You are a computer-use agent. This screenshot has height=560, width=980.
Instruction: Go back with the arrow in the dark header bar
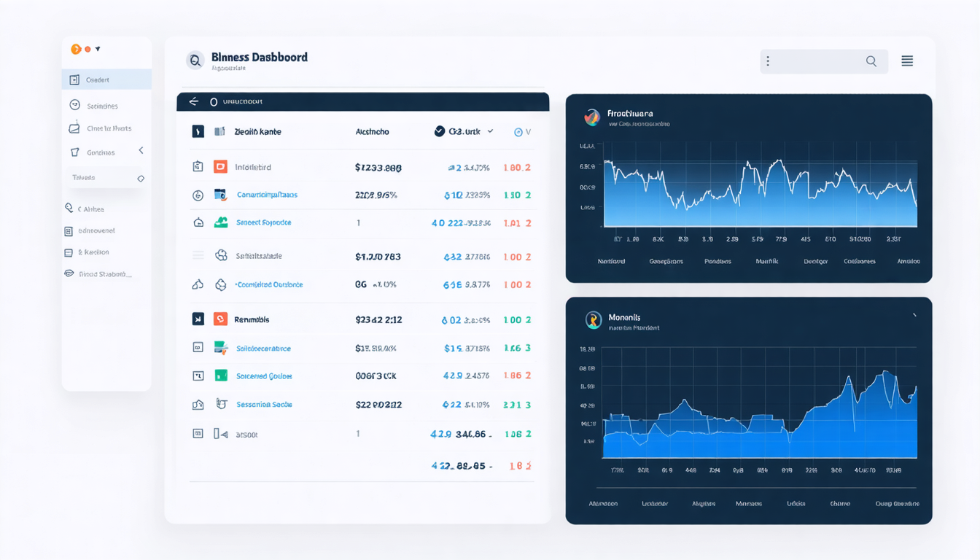[193, 101]
